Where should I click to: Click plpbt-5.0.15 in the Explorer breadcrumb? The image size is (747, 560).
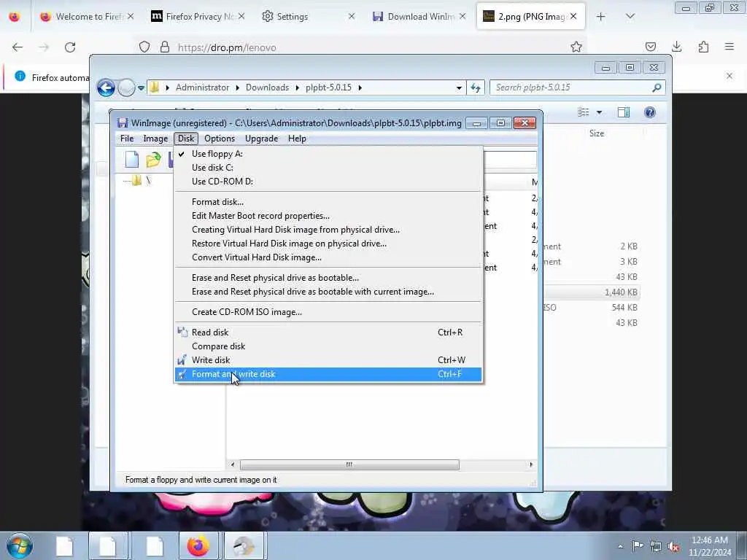tap(328, 87)
